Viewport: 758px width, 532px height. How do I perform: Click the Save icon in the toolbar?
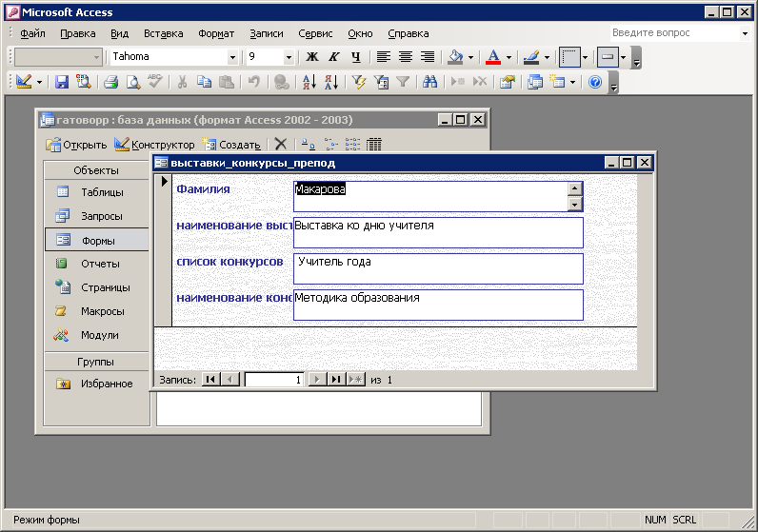(61, 82)
